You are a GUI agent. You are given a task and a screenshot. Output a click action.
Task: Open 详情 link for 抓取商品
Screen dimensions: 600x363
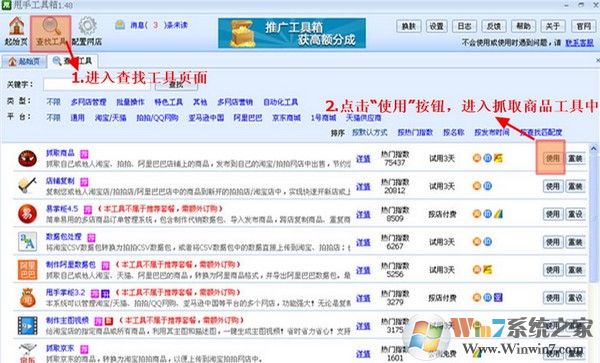(x=363, y=158)
